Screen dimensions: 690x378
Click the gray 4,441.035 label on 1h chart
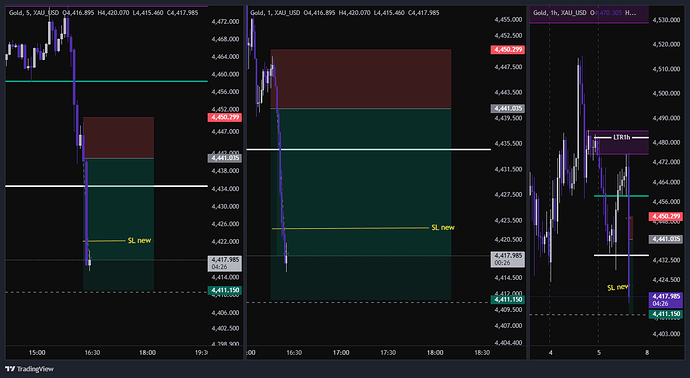(666, 239)
